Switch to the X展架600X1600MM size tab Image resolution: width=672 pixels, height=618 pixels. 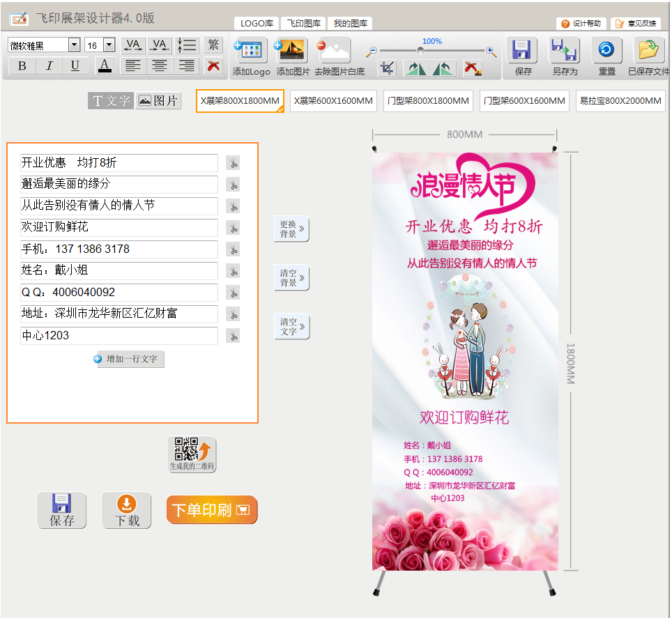coord(334,101)
